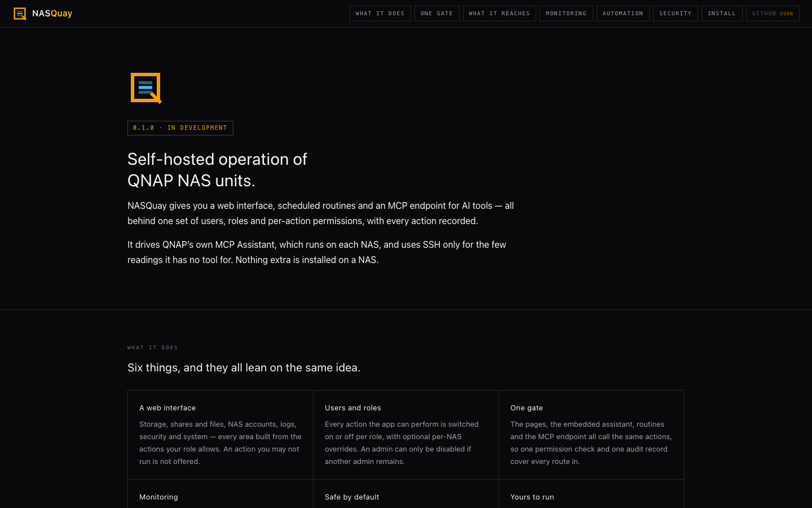Go to Automation section
This screenshot has height=508, width=812.
coord(623,14)
